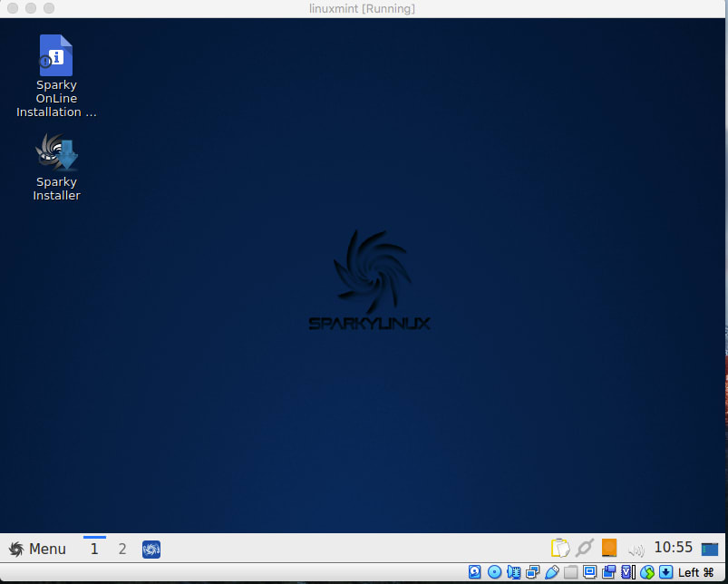
Task: Open the Sparky Menu button
Action: [37, 549]
